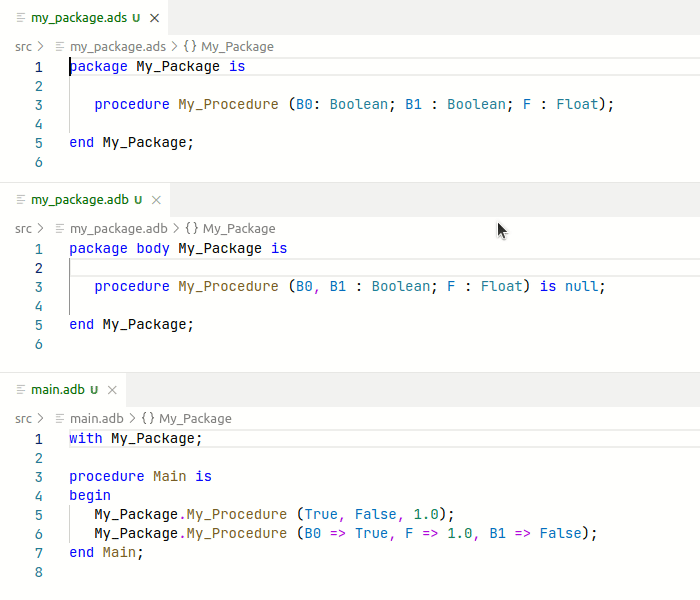
Task: Click file icon in my_package.adb breadcrumb
Action: click(60, 229)
